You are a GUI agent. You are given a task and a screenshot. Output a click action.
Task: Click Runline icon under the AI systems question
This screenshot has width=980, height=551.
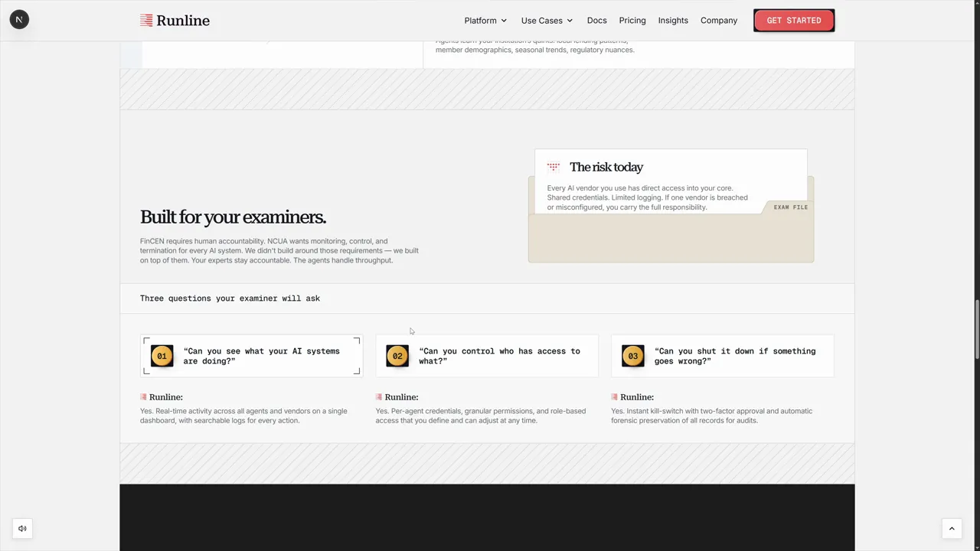click(143, 397)
